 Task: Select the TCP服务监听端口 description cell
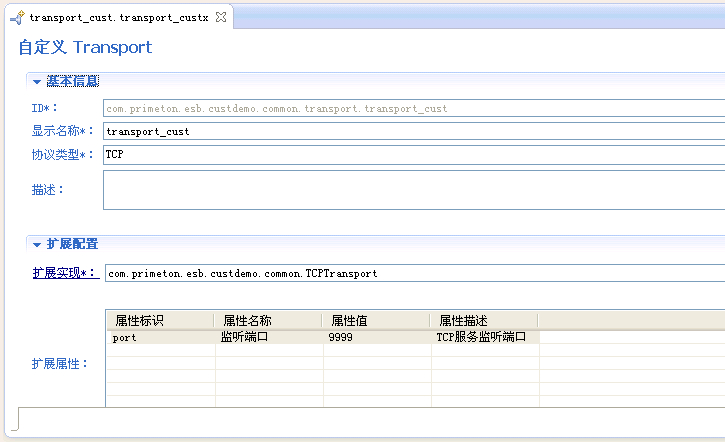tap(484, 338)
